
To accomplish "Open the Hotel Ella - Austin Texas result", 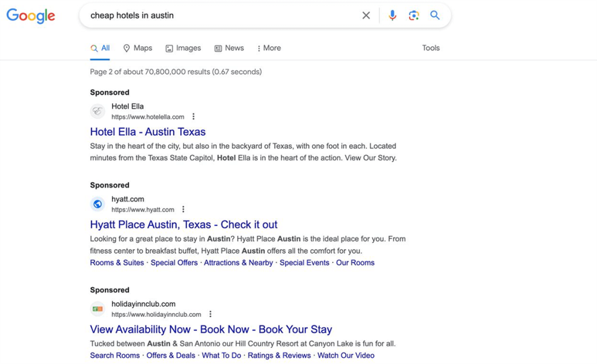I will pyautogui.click(x=148, y=132).
